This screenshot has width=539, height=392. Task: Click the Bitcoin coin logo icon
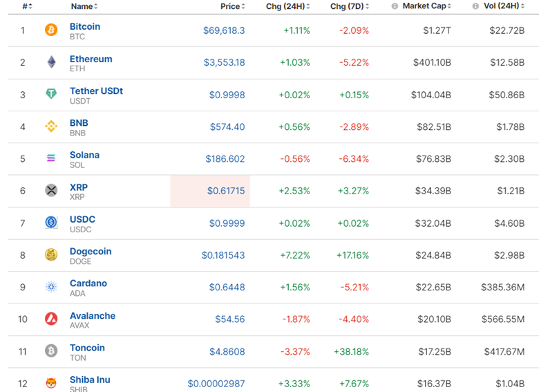(x=51, y=30)
